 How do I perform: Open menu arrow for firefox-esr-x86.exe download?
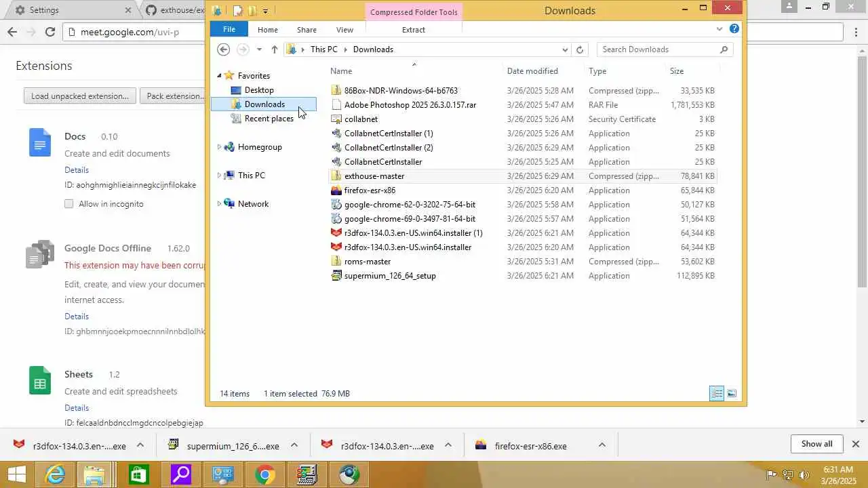click(601, 445)
